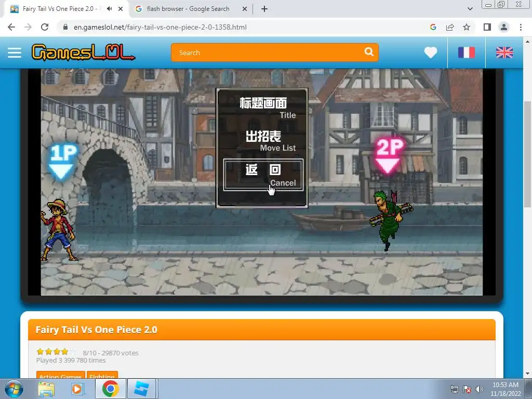Open the GamesLOL hamburger menu
Image resolution: width=532 pixels, height=399 pixels.
pos(15,52)
